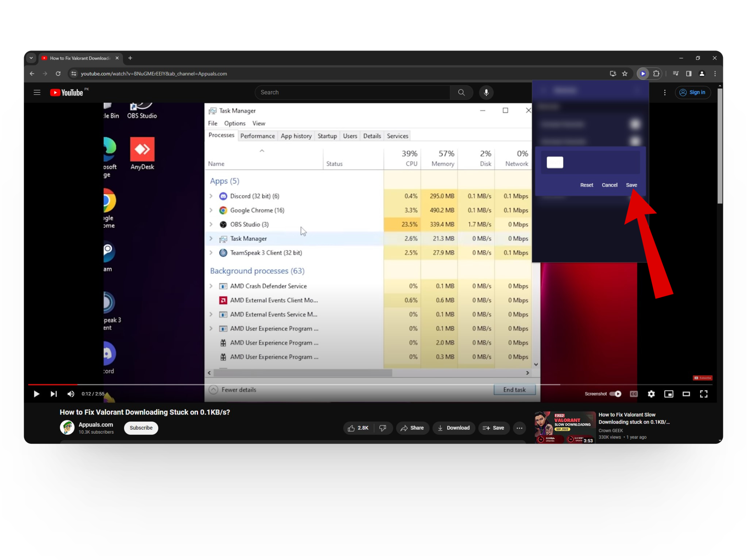The width and height of the screenshot is (747, 560).
Task: Toggle closed captions on the video
Action: (633, 394)
